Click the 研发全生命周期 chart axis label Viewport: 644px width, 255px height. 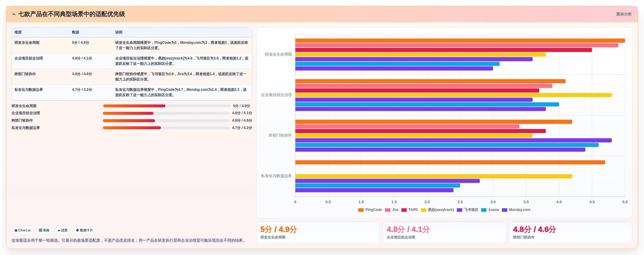278,54
